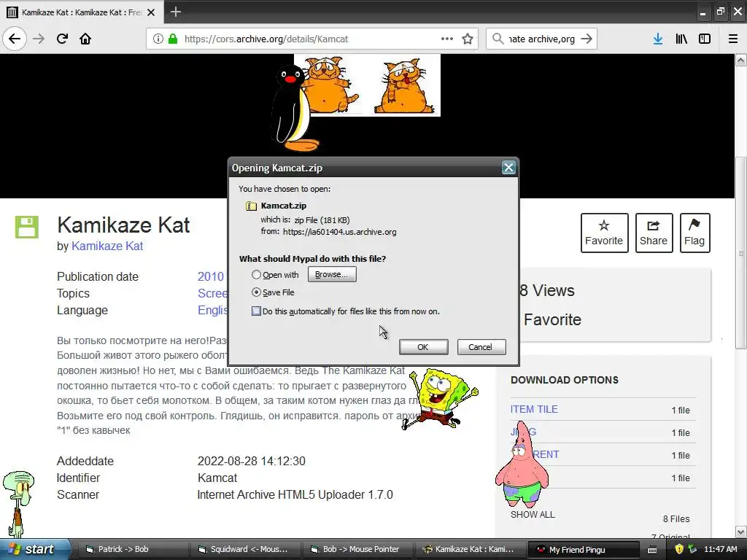This screenshot has width=747, height=560.
Task: Click the Forward arrow button
Action: [x=39, y=39]
